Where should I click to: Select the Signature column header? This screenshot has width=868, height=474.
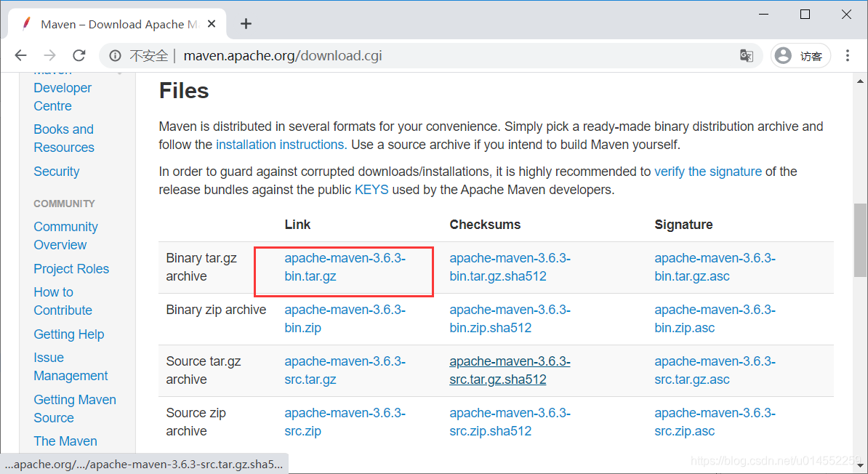click(683, 225)
